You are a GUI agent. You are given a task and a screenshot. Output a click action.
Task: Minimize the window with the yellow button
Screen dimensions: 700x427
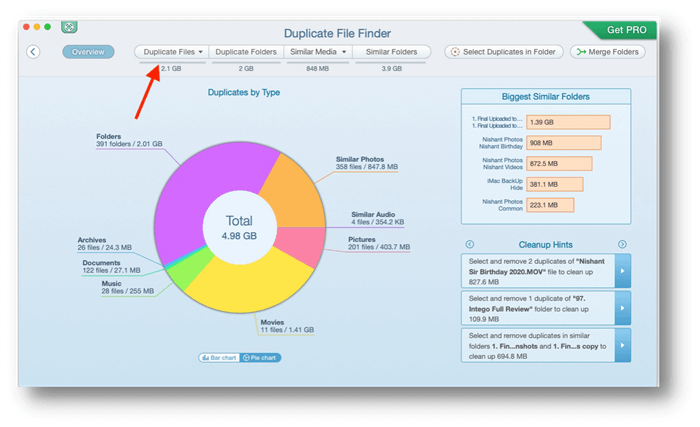click(37, 27)
